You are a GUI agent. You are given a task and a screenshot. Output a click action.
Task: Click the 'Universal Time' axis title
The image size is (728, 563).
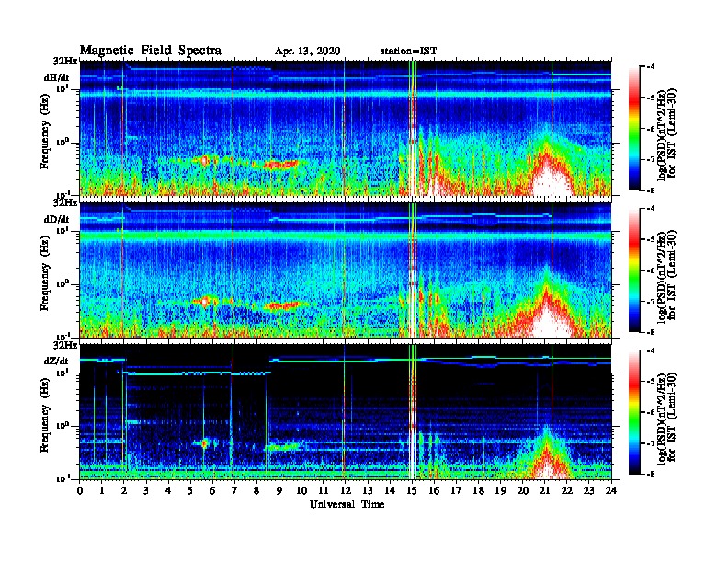click(x=347, y=504)
